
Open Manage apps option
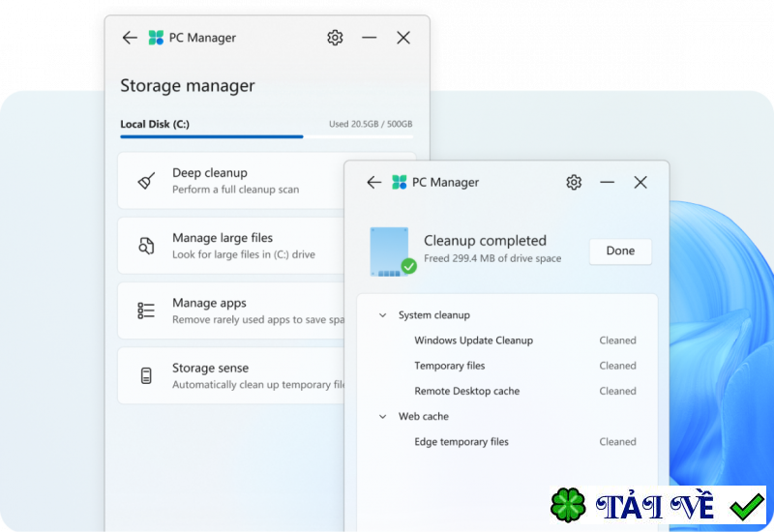coord(231,310)
